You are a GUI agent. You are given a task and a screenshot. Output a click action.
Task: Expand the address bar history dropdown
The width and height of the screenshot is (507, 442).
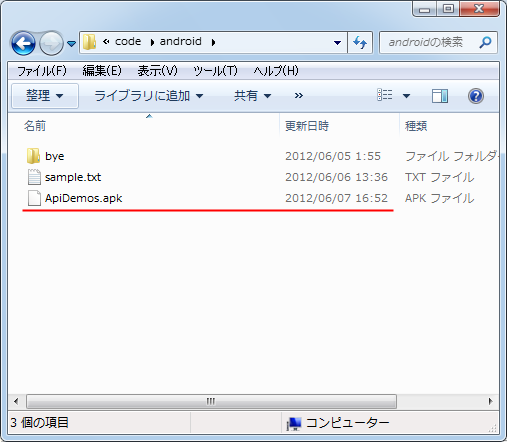point(337,42)
